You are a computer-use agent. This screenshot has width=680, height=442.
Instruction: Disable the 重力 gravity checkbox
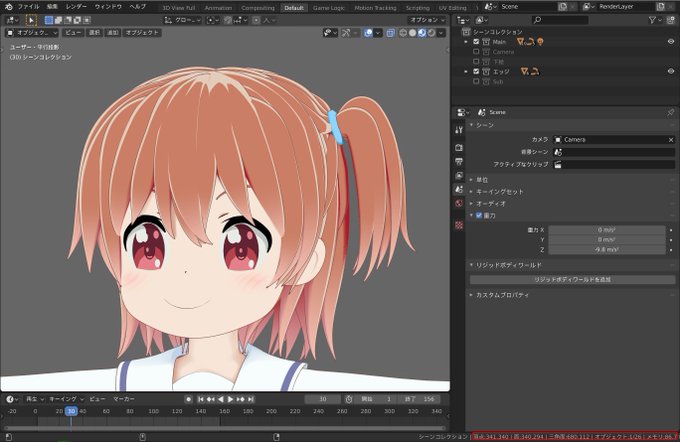point(479,215)
